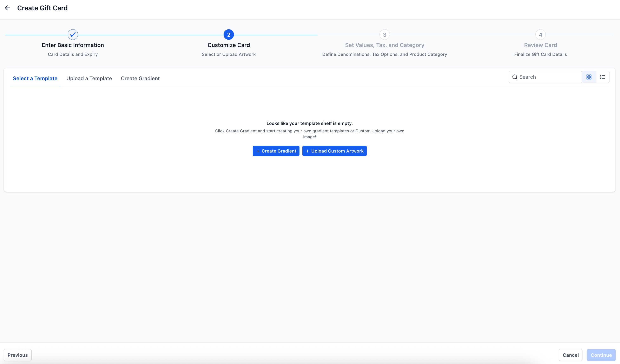Click the Cancel button
Image resolution: width=620 pixels, height=364 pixels.
pos(570,355)
